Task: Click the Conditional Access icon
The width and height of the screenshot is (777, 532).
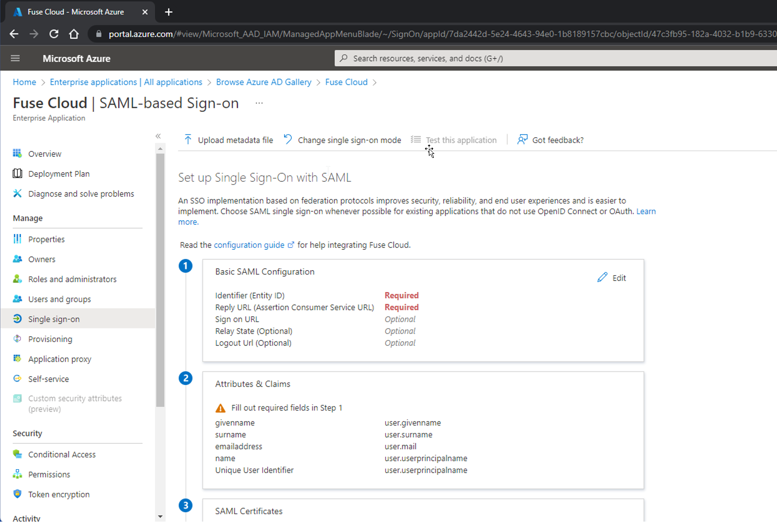Action: coord(17,454)
